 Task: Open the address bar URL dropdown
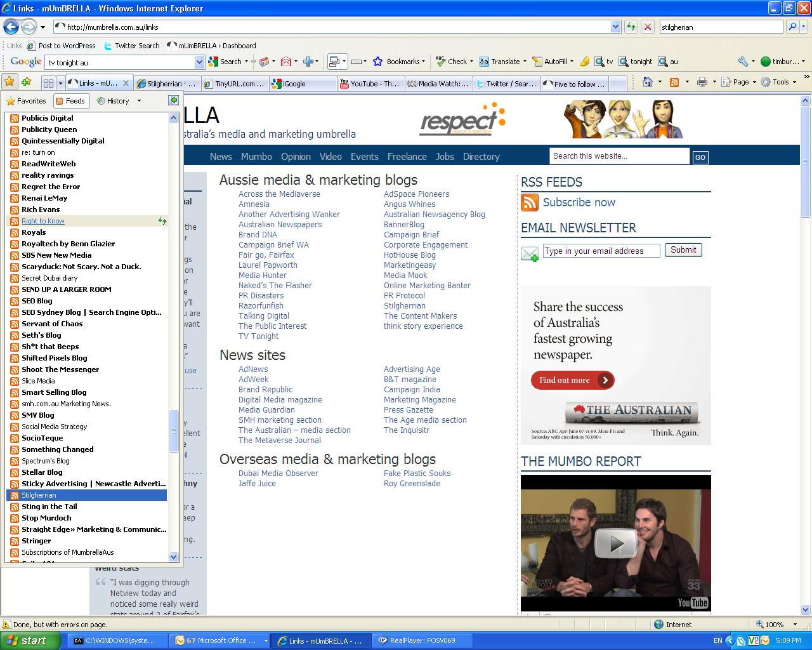(x=615, y=27)
